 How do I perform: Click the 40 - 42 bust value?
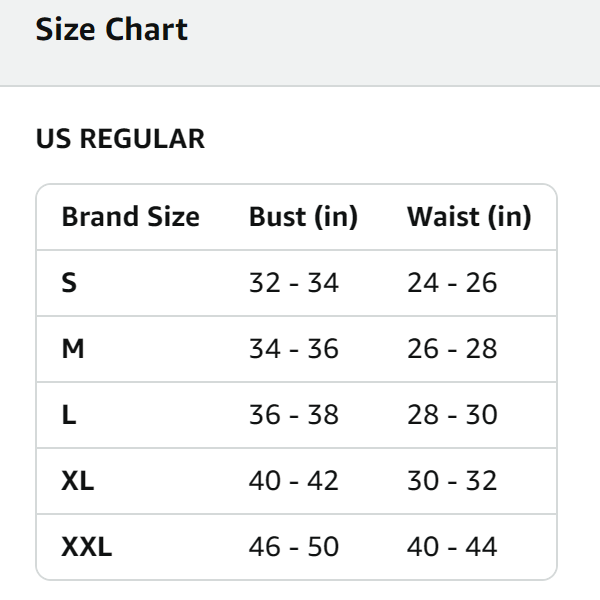coord(293,481)
